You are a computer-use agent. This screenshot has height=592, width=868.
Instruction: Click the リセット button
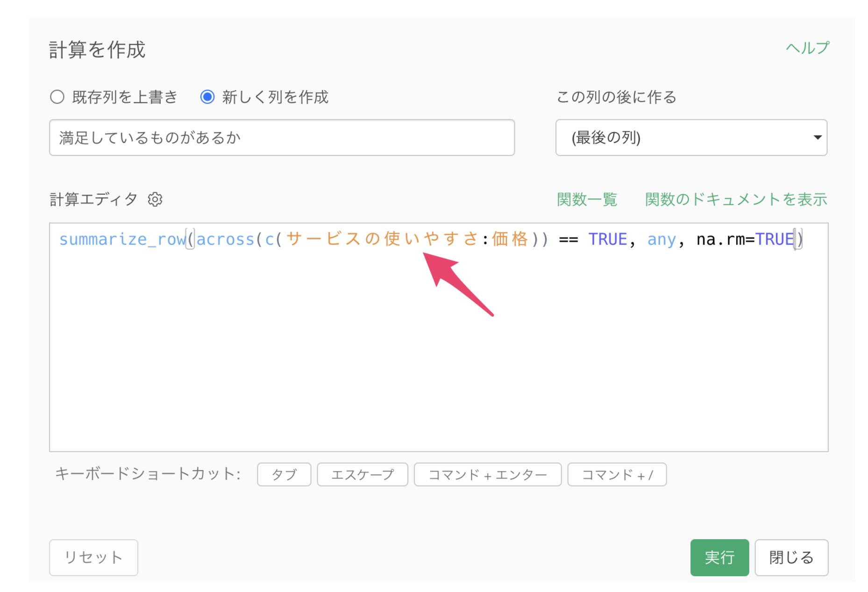click(93, 557)
